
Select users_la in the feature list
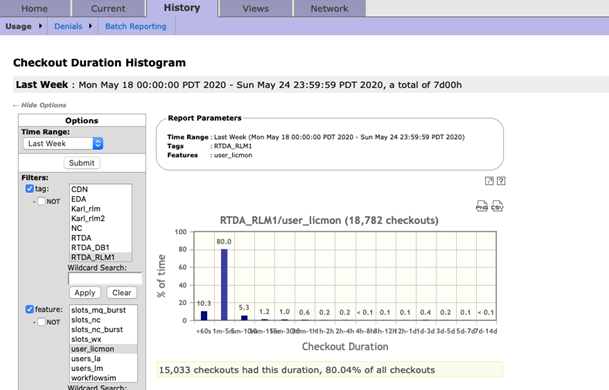tap(103, 359)
